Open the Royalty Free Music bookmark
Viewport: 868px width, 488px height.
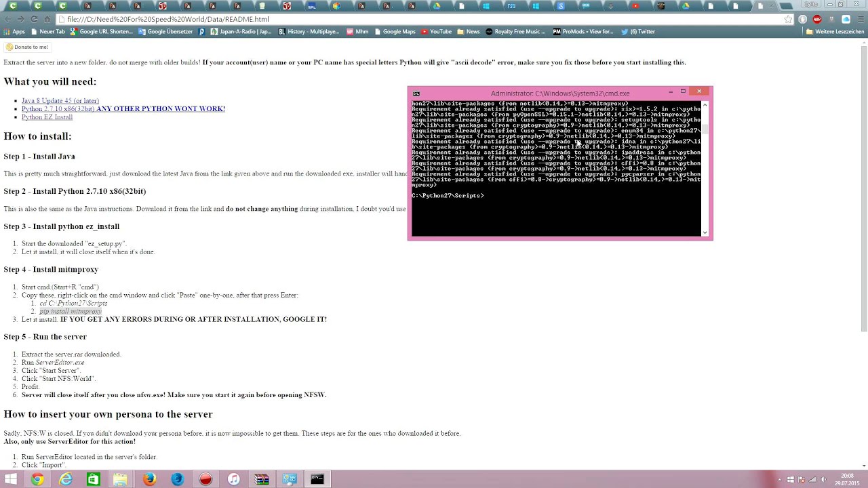point(515,31)
